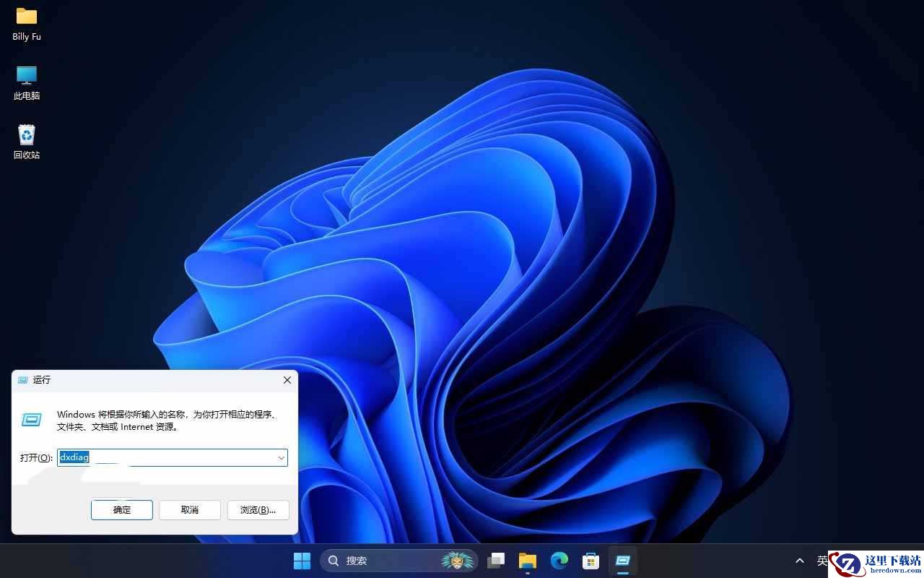The height and width of the screenshot is (578, 924).
Task: Close the 运行 dialog with the X
Action: tap(287, 380)
